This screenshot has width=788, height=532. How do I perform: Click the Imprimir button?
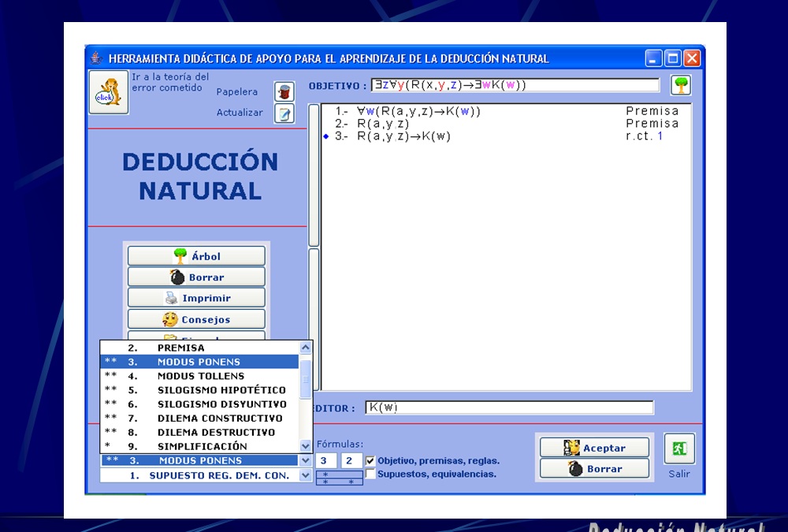click(x=196, y=298)
